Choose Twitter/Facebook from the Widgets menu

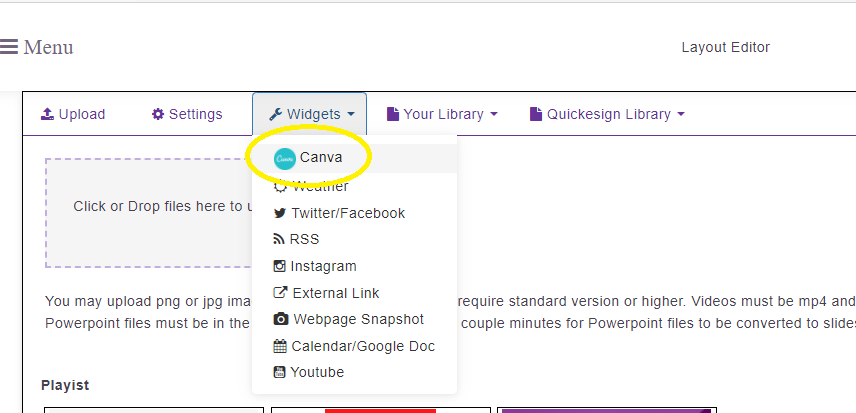pos(354,213)
